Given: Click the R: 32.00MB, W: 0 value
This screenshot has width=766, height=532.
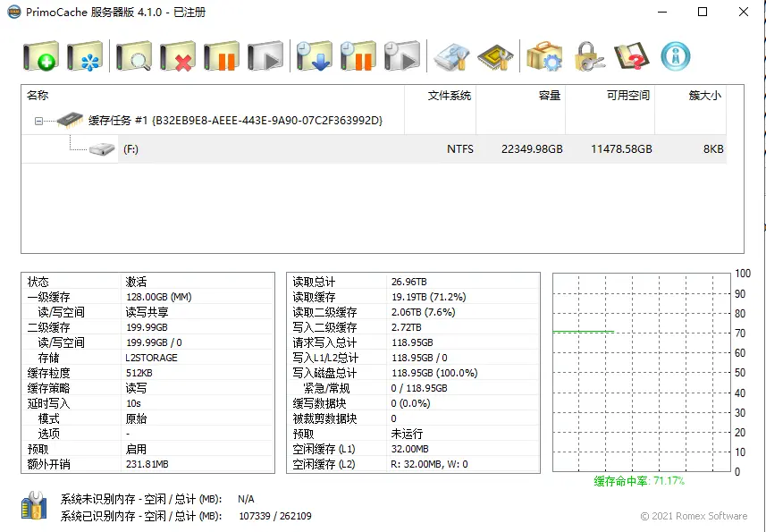Looking at the screenshot, I should pos(429,464).
